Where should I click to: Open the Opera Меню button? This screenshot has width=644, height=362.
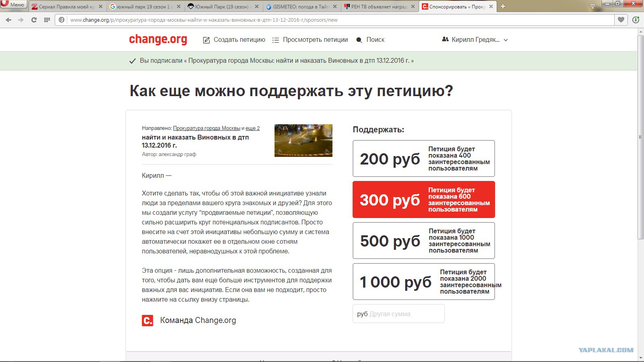[13, 4]
